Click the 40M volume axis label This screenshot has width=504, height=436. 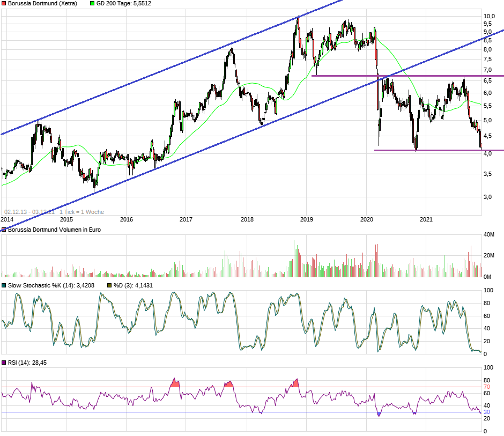[489, 234]
